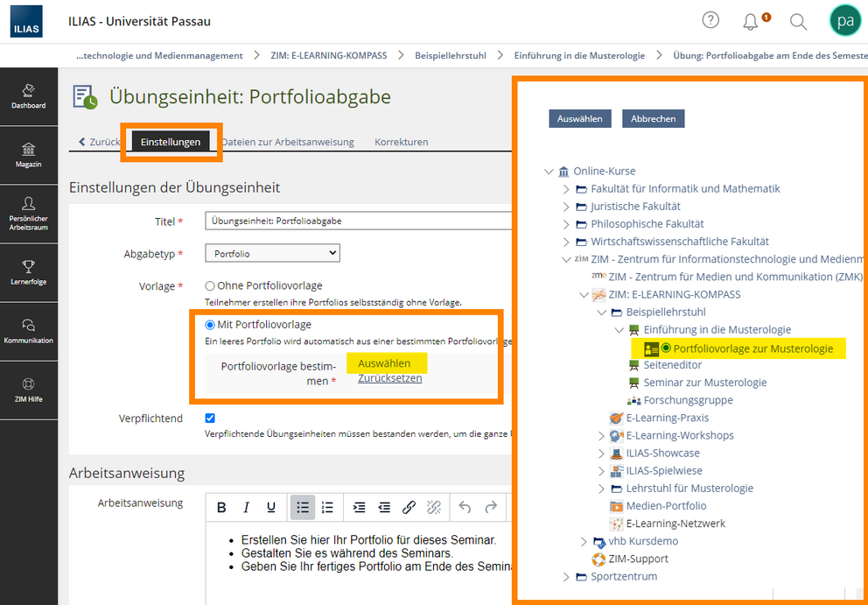
Task: Open Magazin in the sidebar
Action: 29,155
